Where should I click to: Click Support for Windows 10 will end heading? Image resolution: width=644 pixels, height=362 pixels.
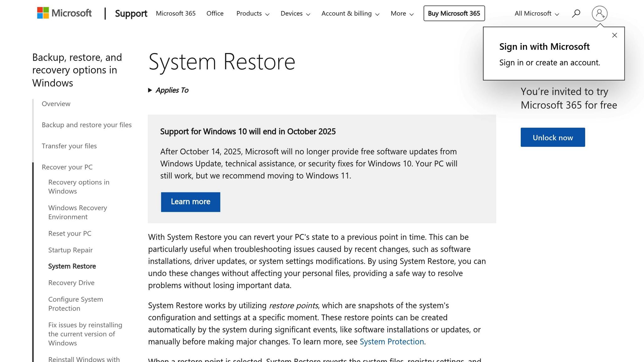pos(248,131)
